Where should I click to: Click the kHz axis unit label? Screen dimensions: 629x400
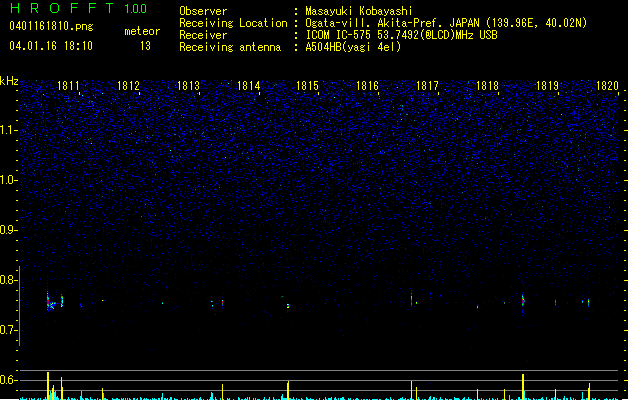(x=9, y=81)
